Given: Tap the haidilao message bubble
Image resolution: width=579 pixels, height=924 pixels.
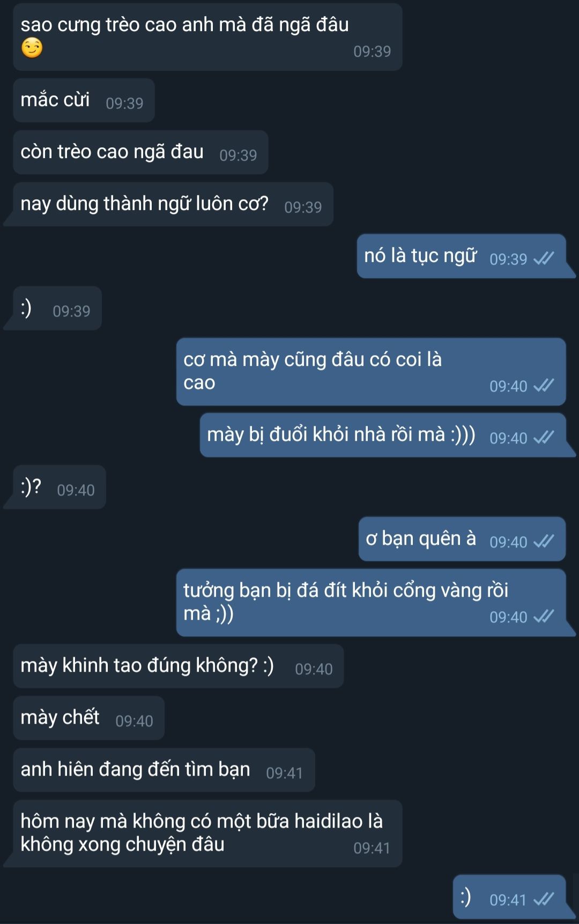Looking at the screenshot, I should [x=208, y=833].
